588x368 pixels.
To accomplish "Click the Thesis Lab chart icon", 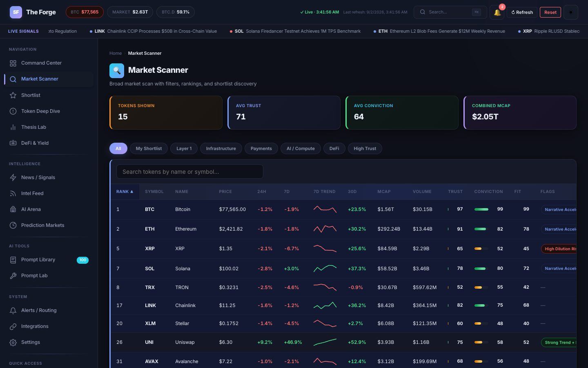I will [13, 127].
